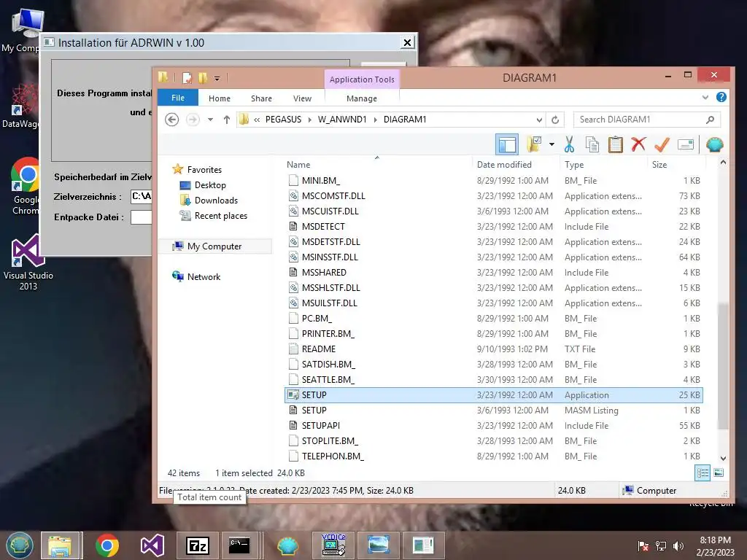Open the Manage ribbon tab
This screenshot has width=747, height=560.
pos(362,98)
